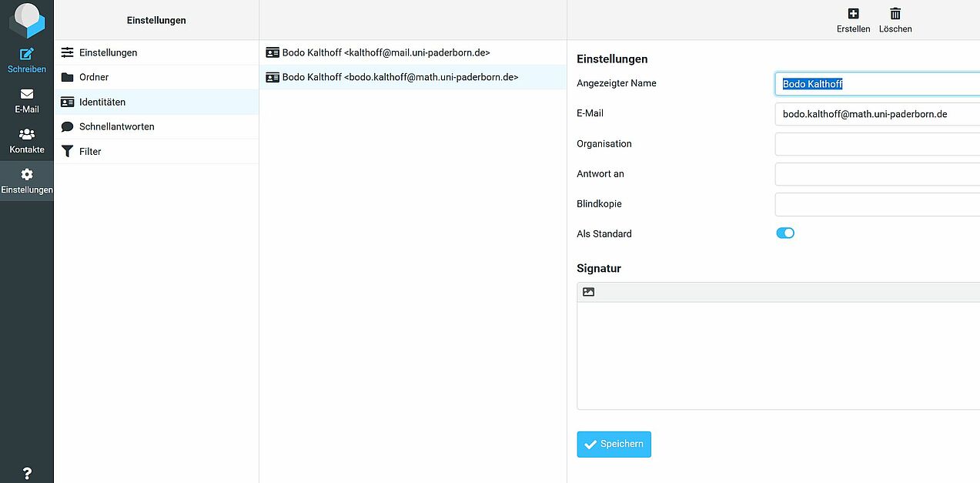Click Löschen to delete the identity
The width and height of the screenshot is (980, 483).
point(895,21)
